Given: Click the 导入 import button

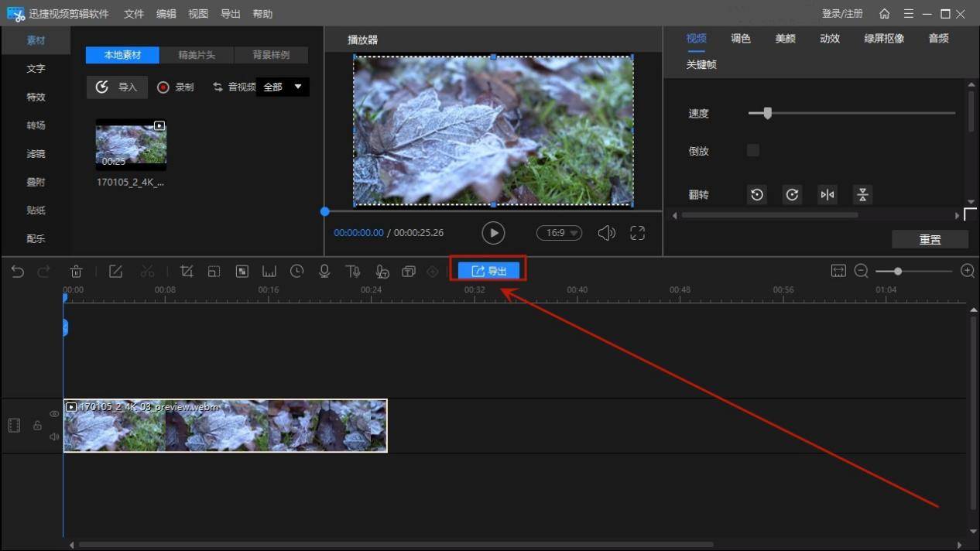Looking at the screenshot, I should click(117, 87).
